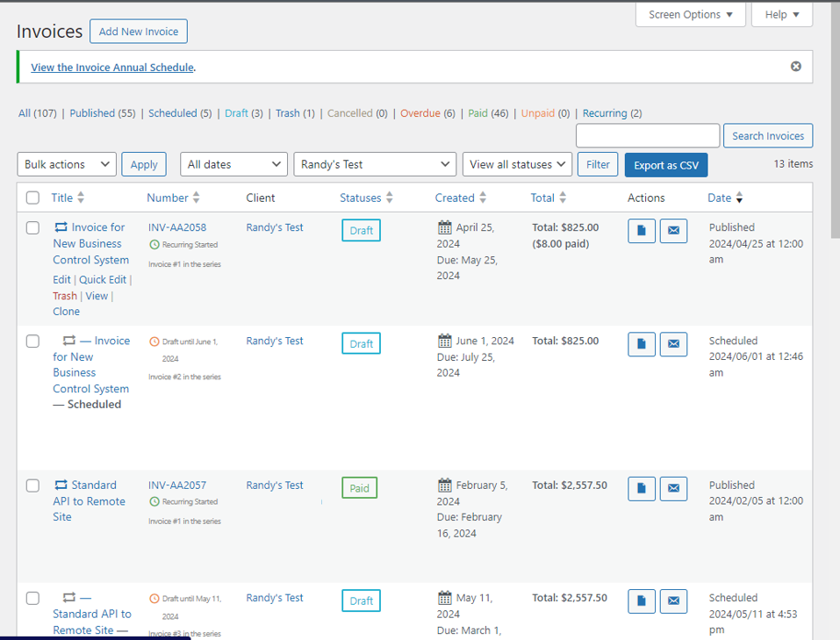The width and height of the screenshot is (840, 640).
Task: Open the Bulk actions dropdown
Action: point(67,164)
